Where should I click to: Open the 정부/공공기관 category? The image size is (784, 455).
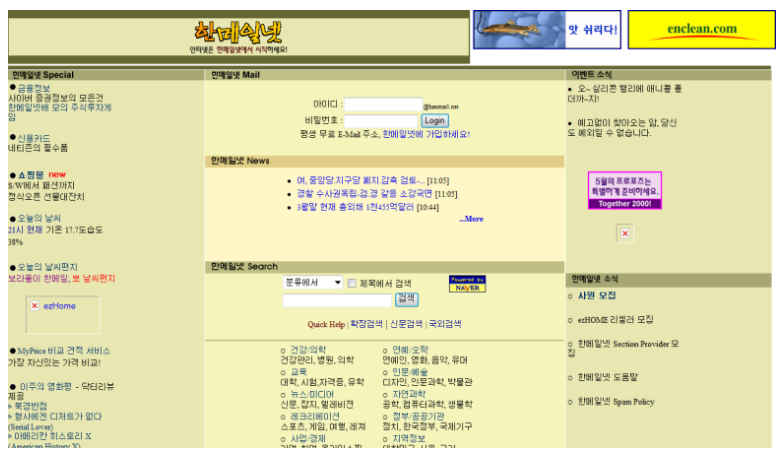[x=418, y=416]
